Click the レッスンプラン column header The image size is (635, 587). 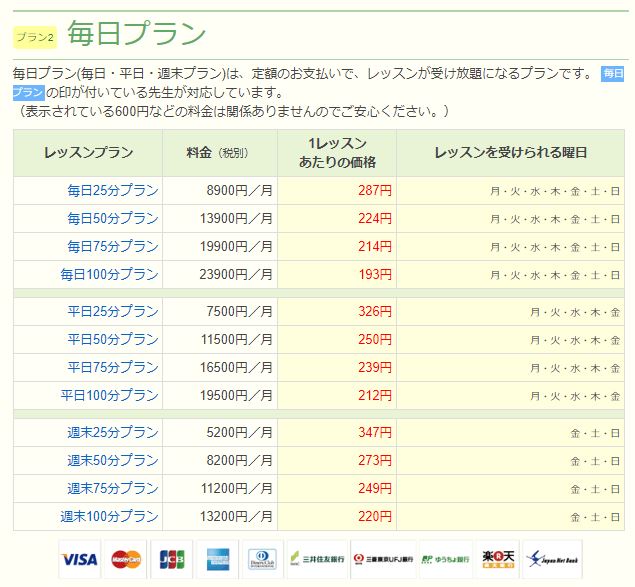click(88, 153)
